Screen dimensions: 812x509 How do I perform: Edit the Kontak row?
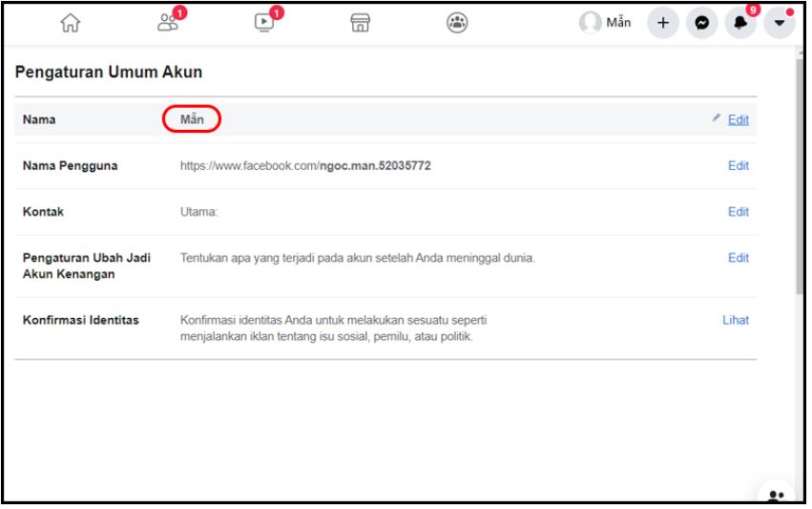click(738, 212)
